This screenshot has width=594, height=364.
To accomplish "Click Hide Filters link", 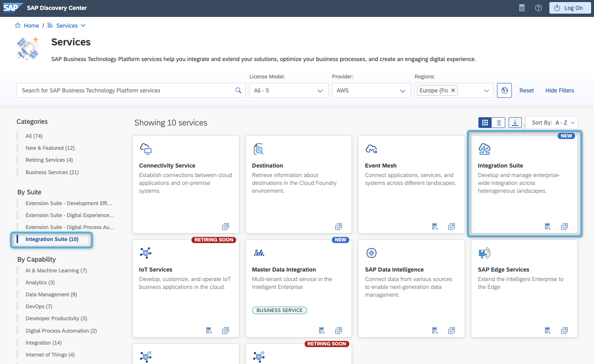I will click(560, 90).
